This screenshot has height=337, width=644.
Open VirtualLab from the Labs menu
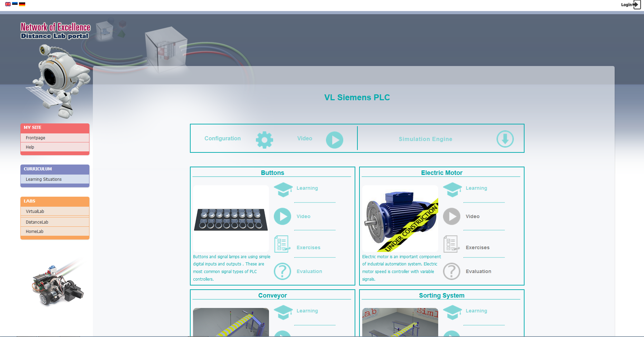click(x=35, y=212)
